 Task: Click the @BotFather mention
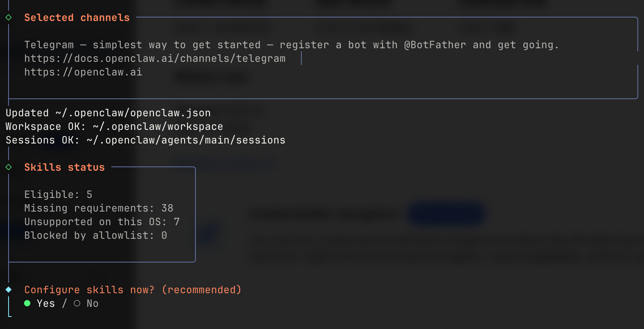(435, 45)
